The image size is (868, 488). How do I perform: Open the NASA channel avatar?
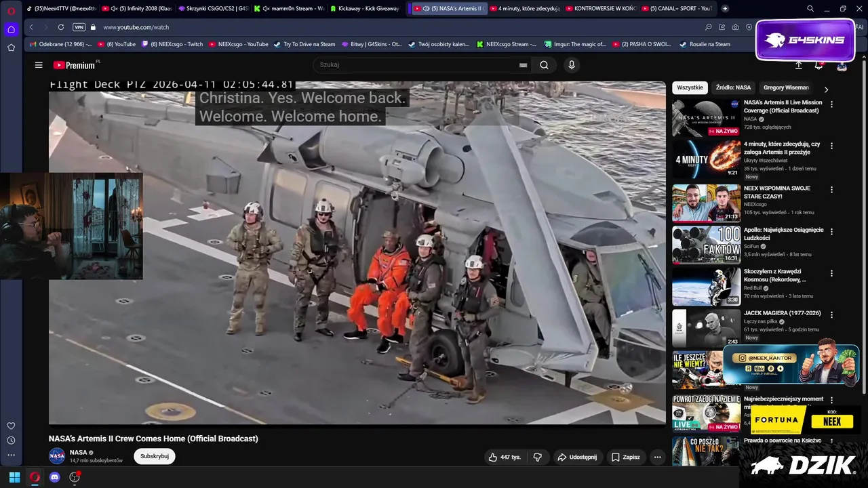point(57,456)
